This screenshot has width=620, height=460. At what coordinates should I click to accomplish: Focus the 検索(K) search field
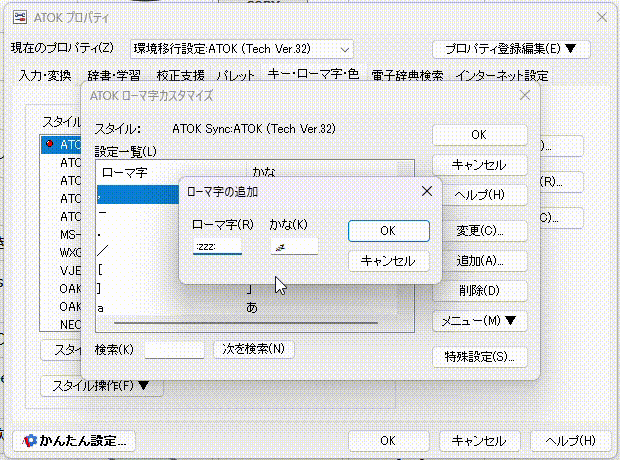click(x=174, y=350)
